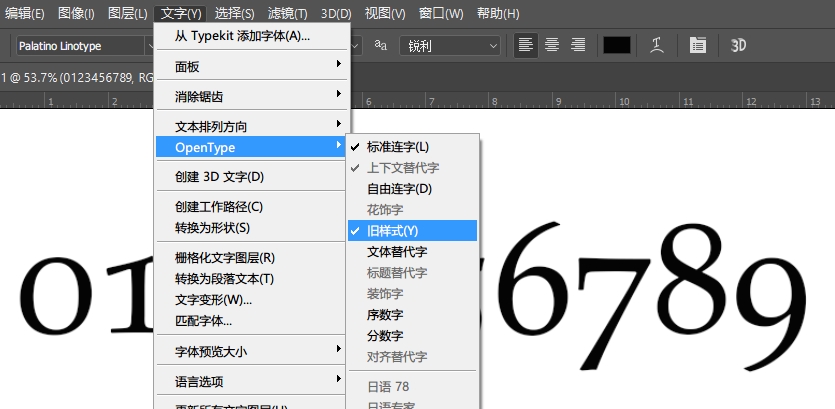Select 从 Typekit 添加字体(A)... entry

pos(242,36)
